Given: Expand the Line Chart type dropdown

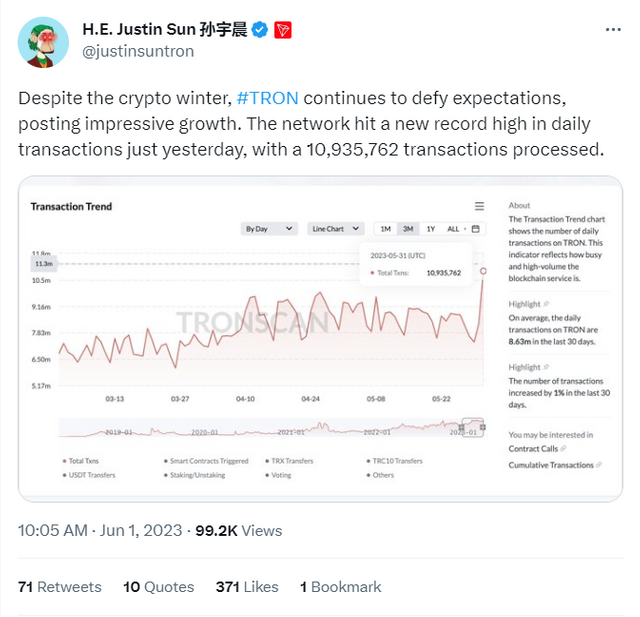Looking at the screenshot, I should [x=334, y=229].
